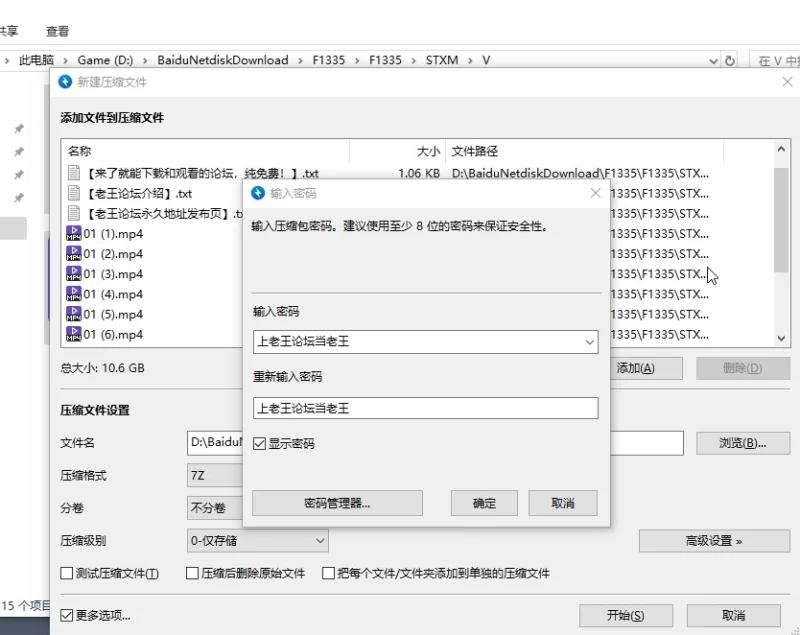
Task: Open the 分卷 不分卷 dropdown
Action: pos(215,508)
